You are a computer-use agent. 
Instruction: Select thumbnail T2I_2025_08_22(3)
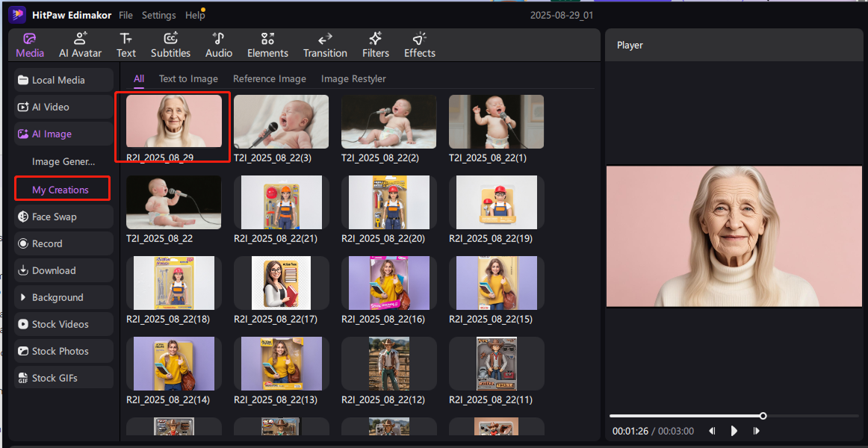coord(281,121)
